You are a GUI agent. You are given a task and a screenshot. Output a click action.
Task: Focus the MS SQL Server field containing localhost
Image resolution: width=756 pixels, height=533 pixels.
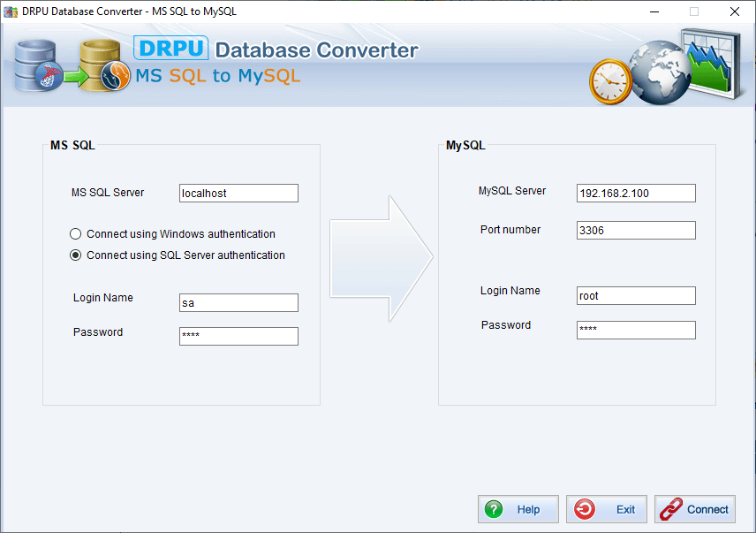(238, 193)
